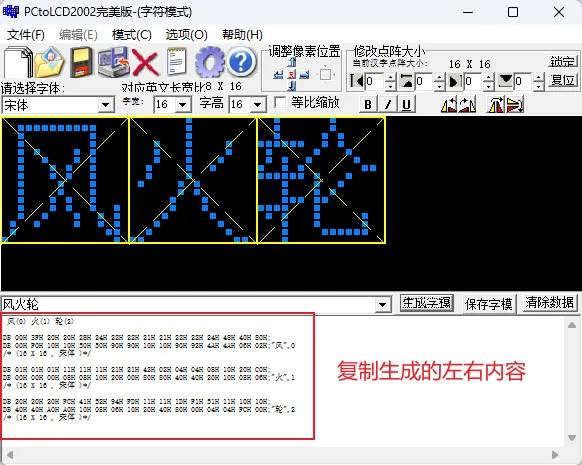Viewport: 582px width, 465px height.
Task: Toggle underline with the U button
Action: point(406,104)
